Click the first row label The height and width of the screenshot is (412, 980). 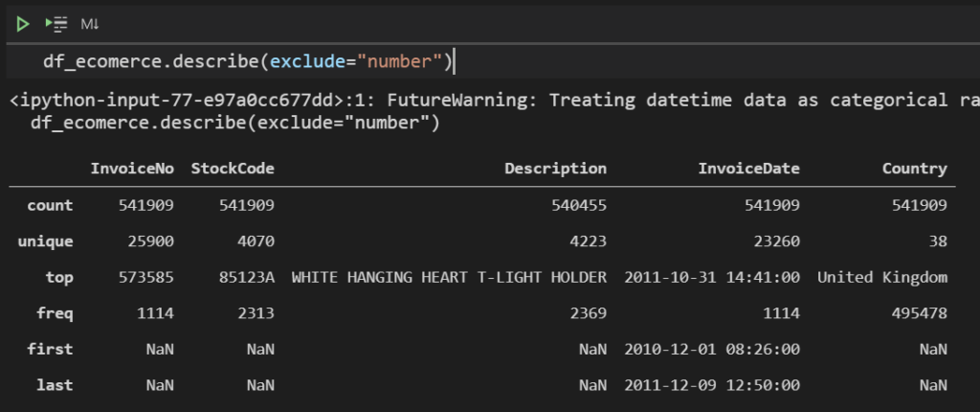click(x=50, y=350)
